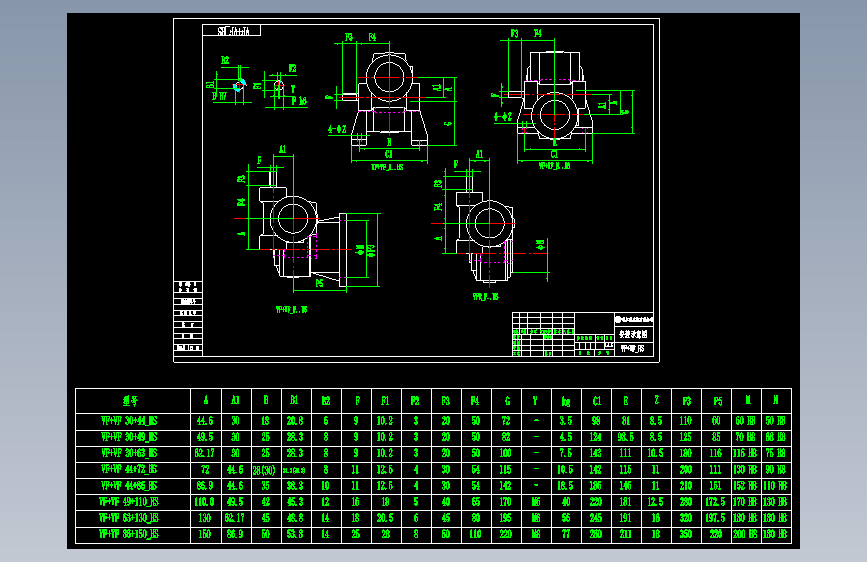Click the VF+VF 63+130_HS model row label
This screenshot has height=562, width=867.
(x=129, y=518)
